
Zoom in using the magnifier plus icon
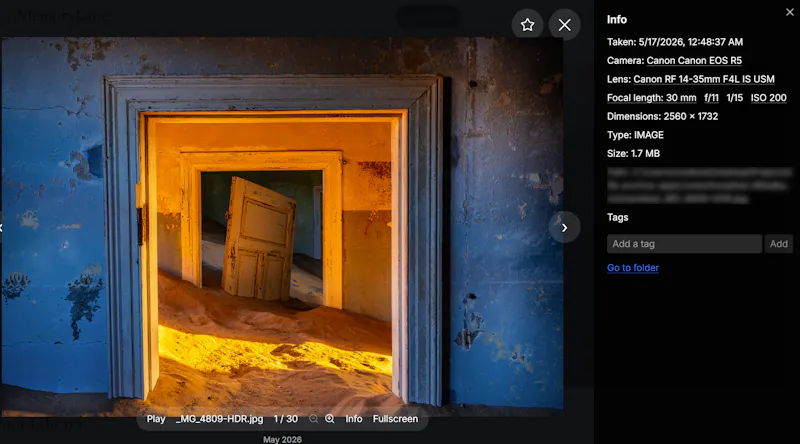(x=330, y=419)
